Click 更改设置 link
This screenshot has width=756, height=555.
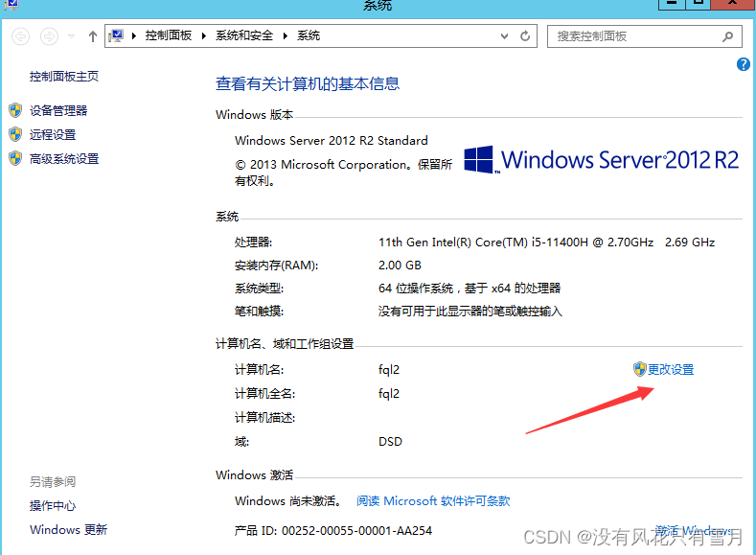pos(671,369)
